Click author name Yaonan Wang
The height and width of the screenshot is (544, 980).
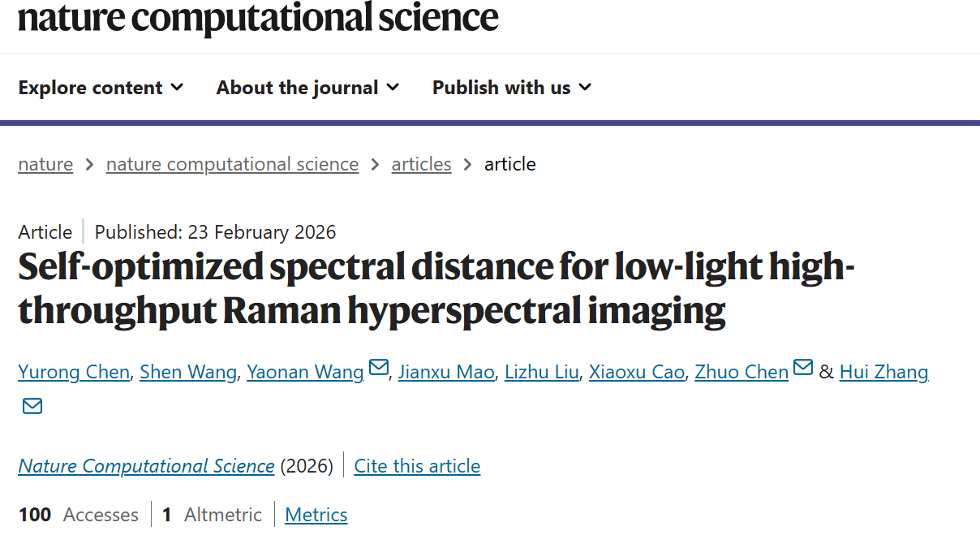click(x=305, y=372)
